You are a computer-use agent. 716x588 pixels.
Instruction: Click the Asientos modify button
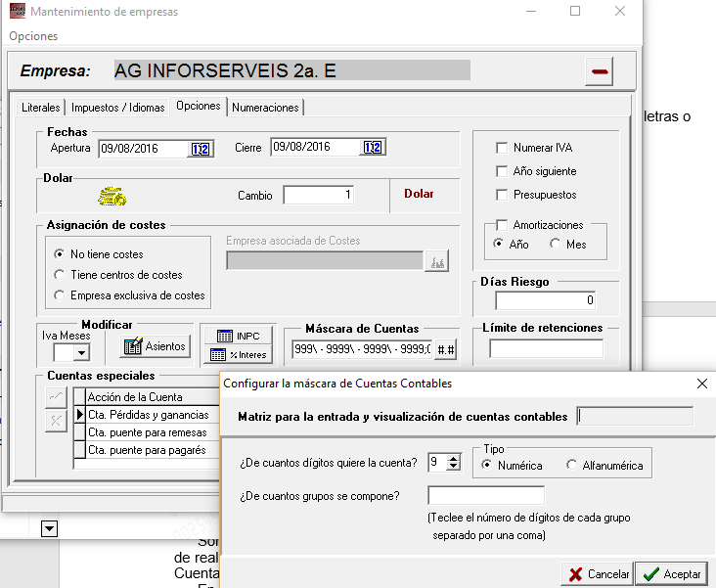[156, 346]
